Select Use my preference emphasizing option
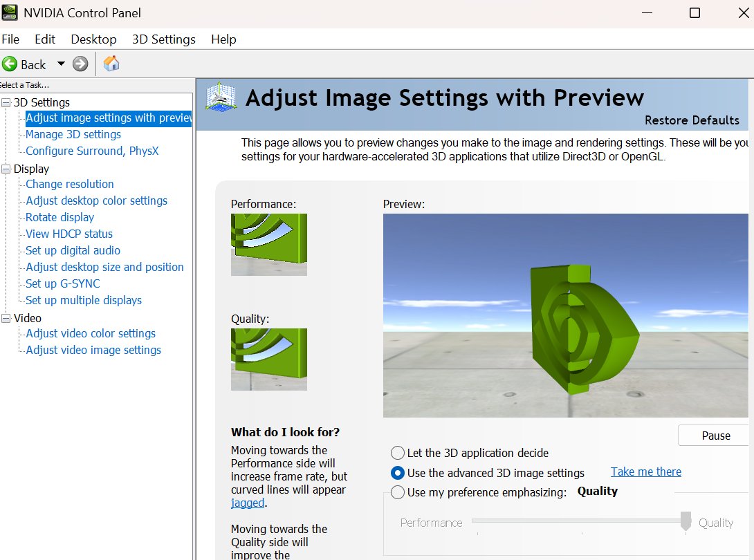 pyautogui.click(x=398, y=492)
